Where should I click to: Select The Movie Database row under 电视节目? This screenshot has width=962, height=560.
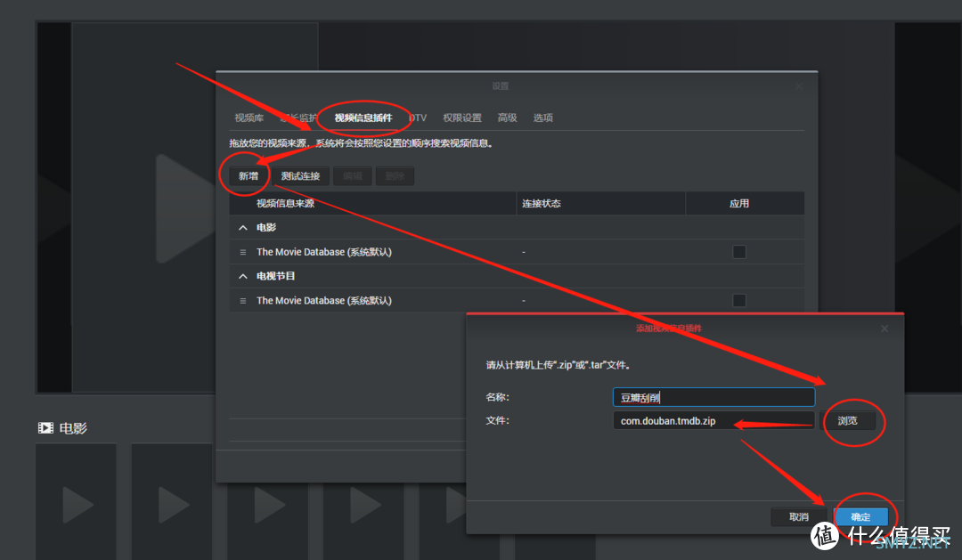pyautogui.click(x=517, y=301)
